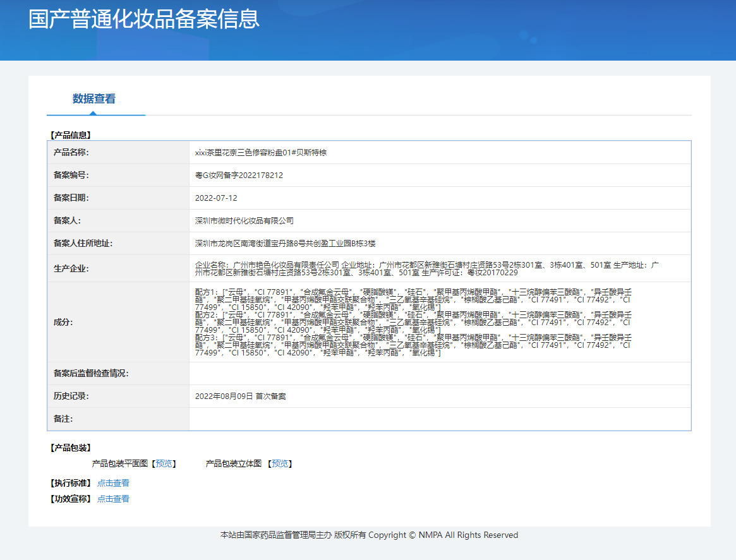Click the 备案后监督检查情况 label cell
Screen dimensions: 736x560
(118, 373)
